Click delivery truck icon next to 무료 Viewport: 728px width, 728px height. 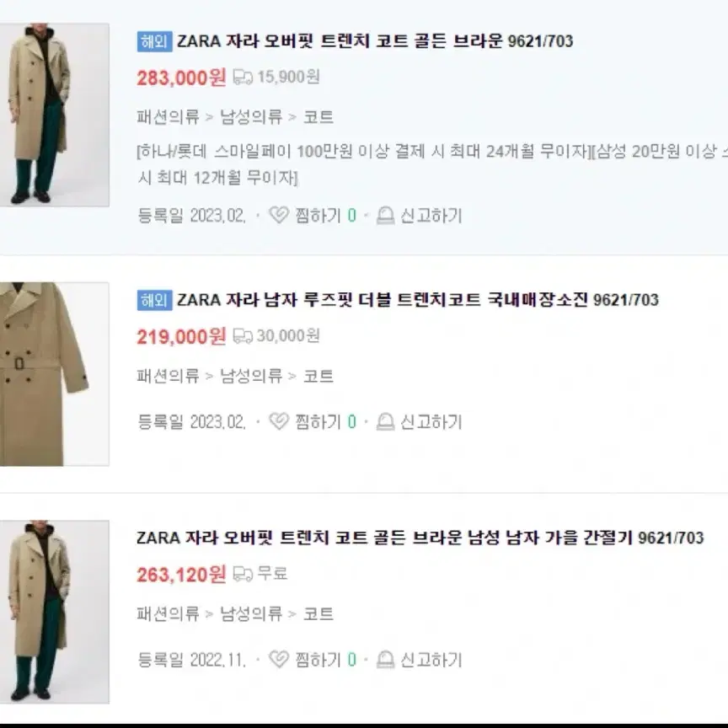click(243, 574)
